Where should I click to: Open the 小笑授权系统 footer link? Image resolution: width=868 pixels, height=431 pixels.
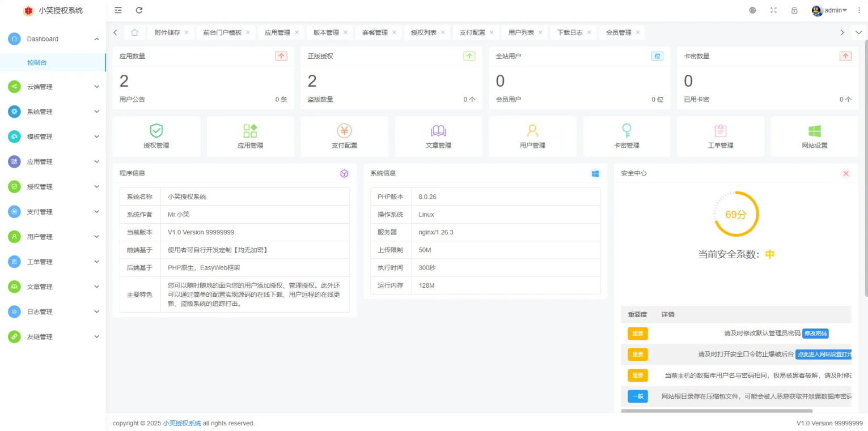click(x=181, y=423)
